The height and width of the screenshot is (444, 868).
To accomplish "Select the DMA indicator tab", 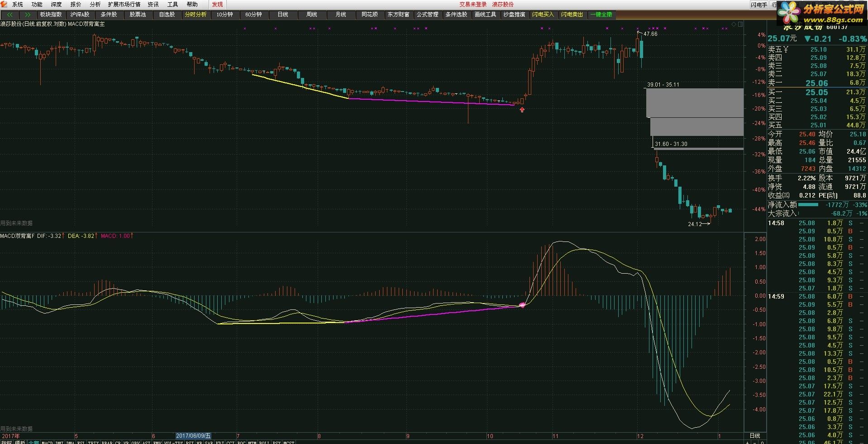I will point(71,442).
